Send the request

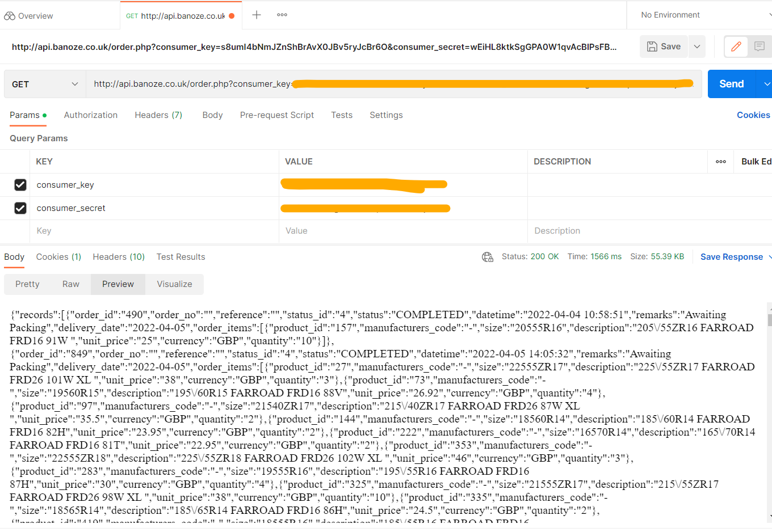click(x=732, y=84)
